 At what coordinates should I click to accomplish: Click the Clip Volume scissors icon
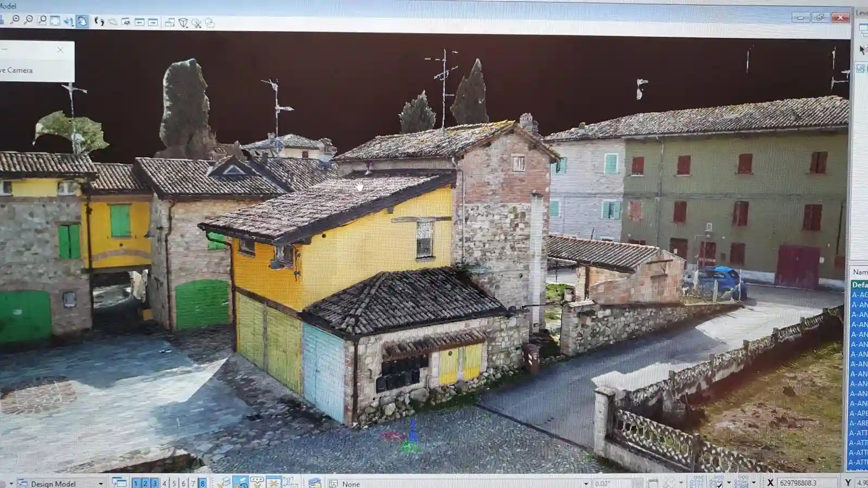click(x=196, y=23)
